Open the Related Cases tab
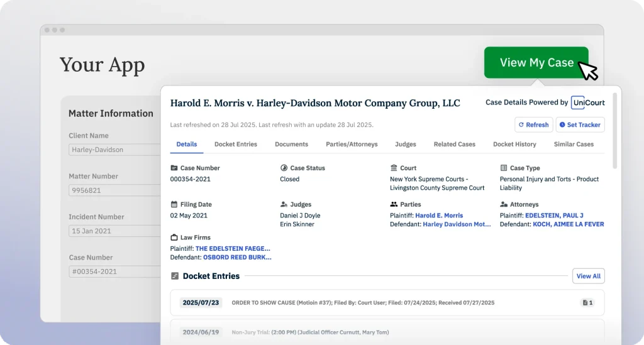 point(454,145)
